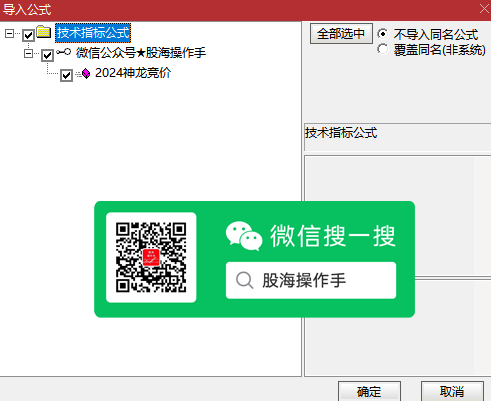Viewport: 491px width, 401px height.
Task: Click the 股海操作手 search field
Action: (x=311, y=280)
